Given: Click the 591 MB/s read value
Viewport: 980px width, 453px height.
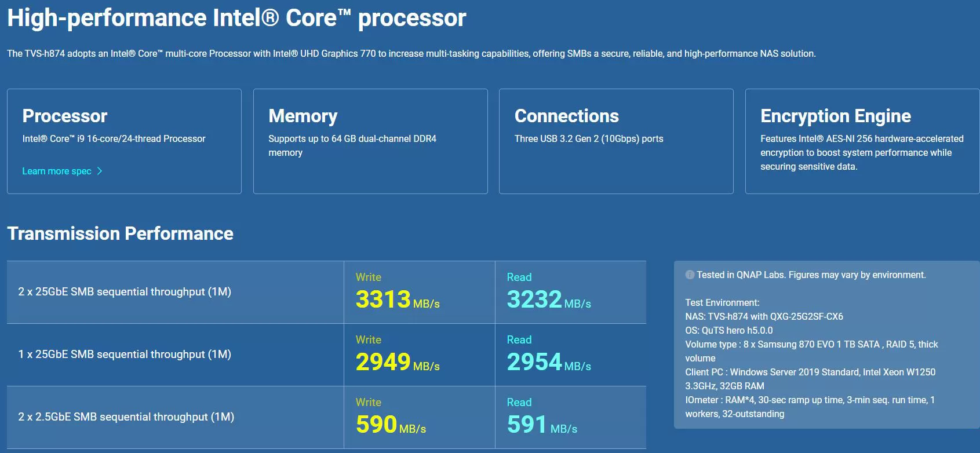Looking at the screenshot, I should pos(542,425).
